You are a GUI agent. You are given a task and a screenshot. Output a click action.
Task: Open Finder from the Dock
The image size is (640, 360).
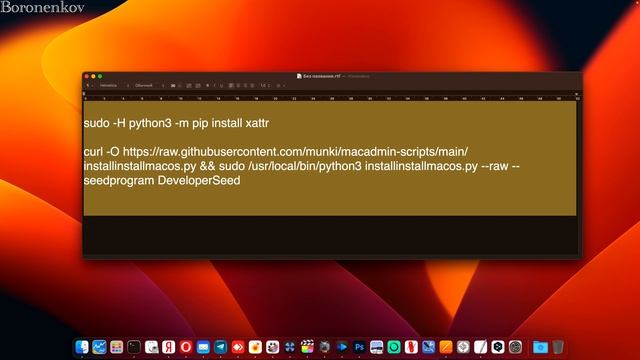coord(82,347)
